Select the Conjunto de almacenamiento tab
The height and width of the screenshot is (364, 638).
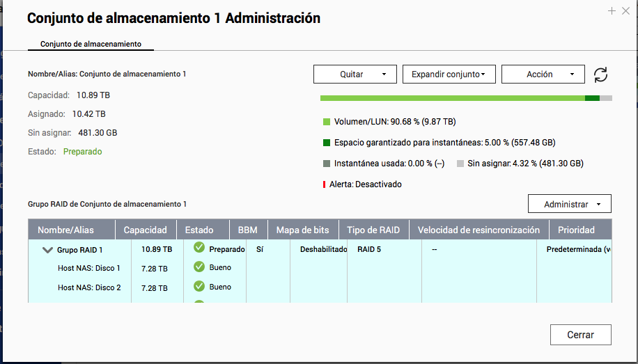pos(91,44)
